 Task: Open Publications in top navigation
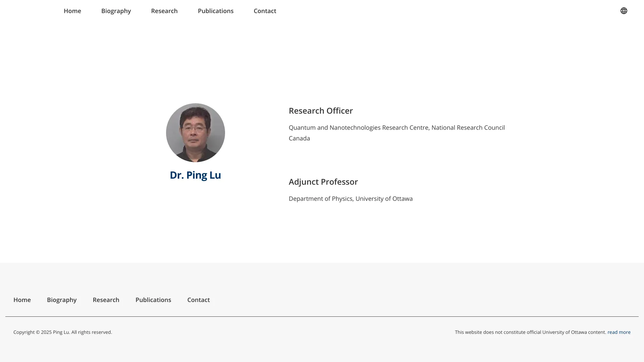point(216,11)
